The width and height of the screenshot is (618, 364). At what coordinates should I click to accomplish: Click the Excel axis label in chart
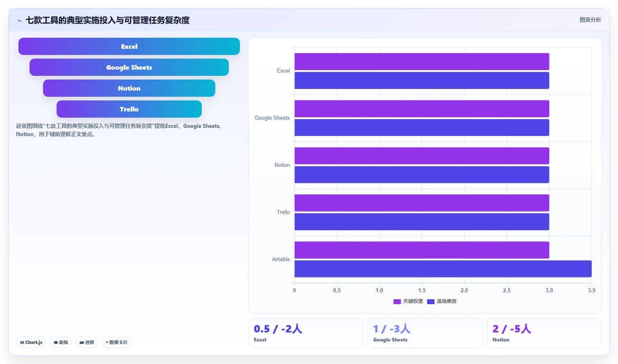(x=283, y=71)
